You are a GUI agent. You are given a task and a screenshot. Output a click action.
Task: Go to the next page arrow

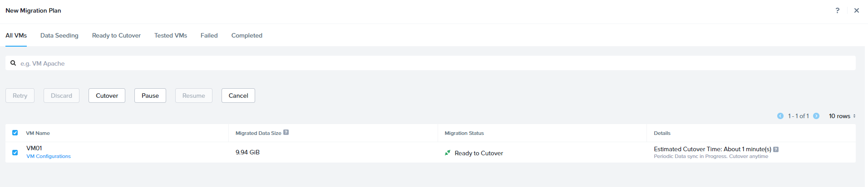[x=816, y=116]
